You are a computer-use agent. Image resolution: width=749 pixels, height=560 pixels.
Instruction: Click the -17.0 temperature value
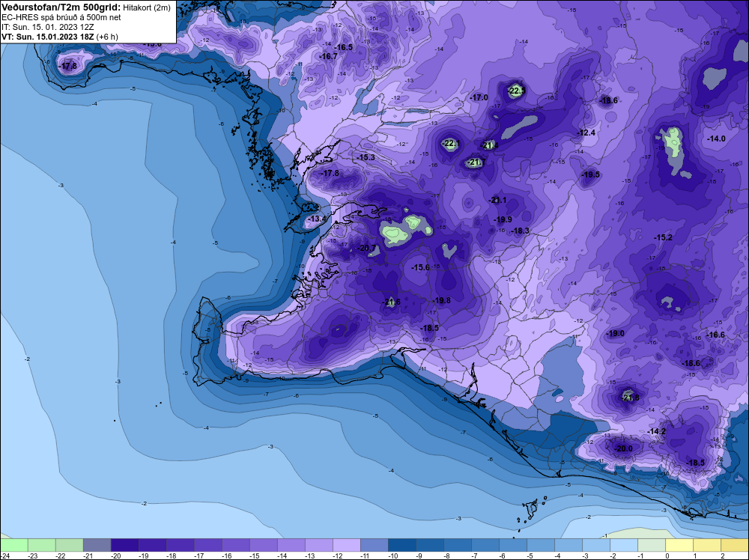[x=479, y=97]
